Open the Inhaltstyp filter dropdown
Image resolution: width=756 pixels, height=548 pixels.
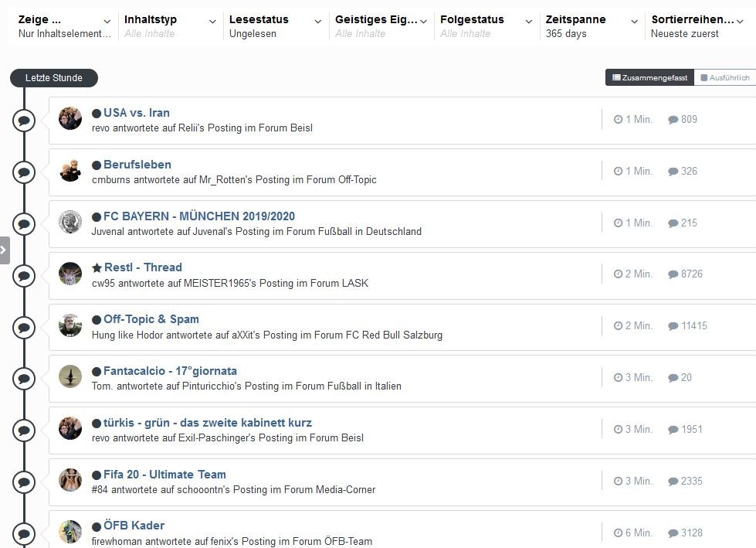170,26
